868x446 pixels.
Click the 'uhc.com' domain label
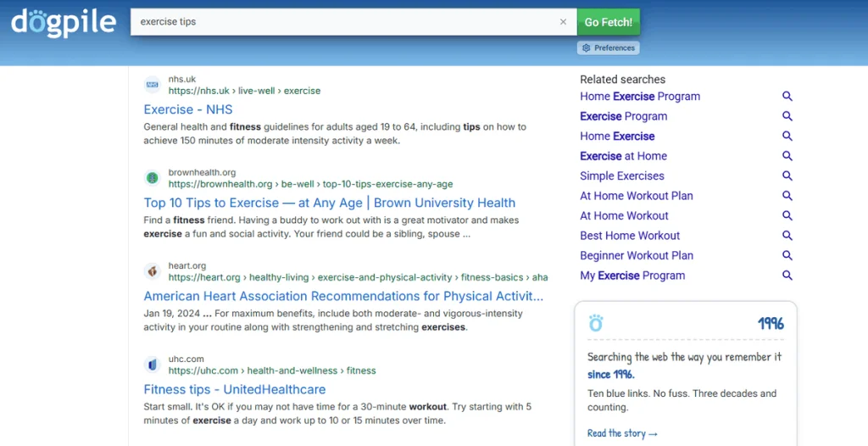184,359
